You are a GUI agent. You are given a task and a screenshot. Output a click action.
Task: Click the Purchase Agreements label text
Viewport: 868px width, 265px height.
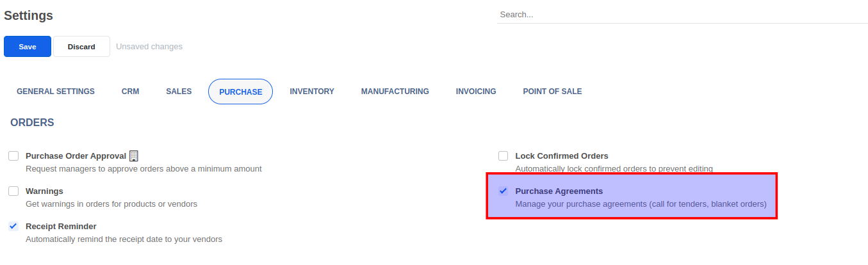pyautogui.click(x=559, y=191)
